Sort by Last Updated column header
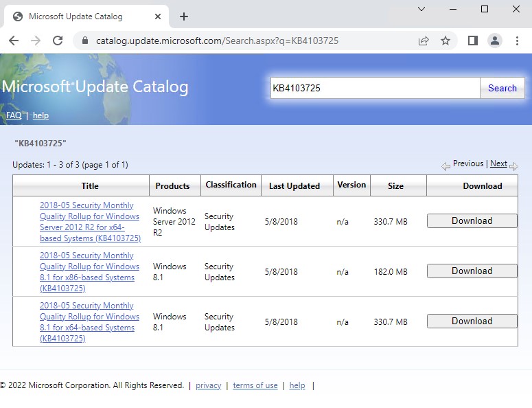The width and height of the screenshot is (532, 408). 294,186
